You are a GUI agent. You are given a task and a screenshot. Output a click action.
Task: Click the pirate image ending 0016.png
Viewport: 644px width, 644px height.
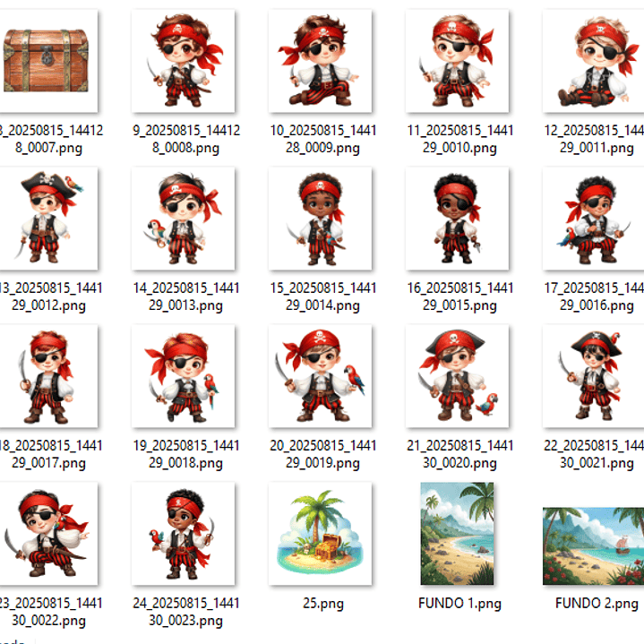pyautogui.click(x=594, y=219)
